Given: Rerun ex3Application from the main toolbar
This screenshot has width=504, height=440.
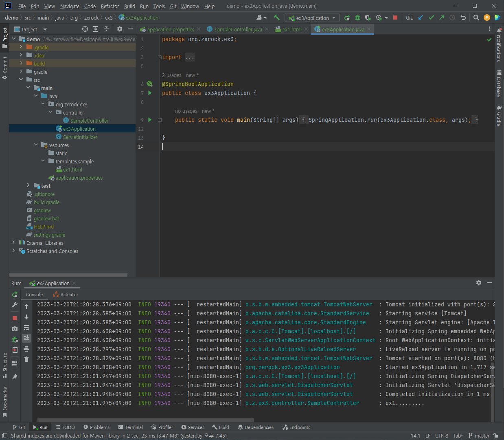Looking at the screenshot, I should click(347, 18).
